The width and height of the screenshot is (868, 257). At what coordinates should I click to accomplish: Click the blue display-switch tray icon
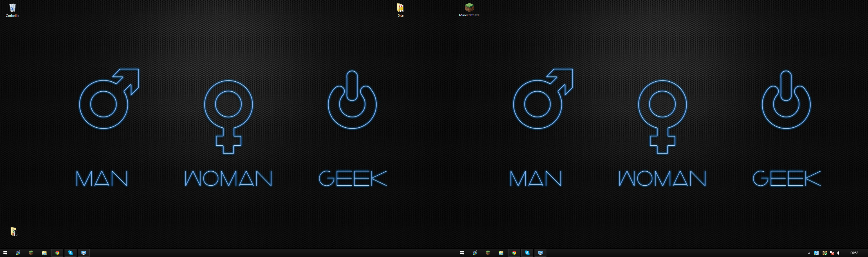coord(816,253)
